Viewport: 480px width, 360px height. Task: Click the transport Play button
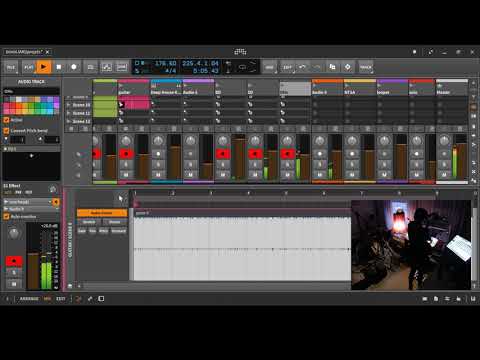click(x=43, y=67)
